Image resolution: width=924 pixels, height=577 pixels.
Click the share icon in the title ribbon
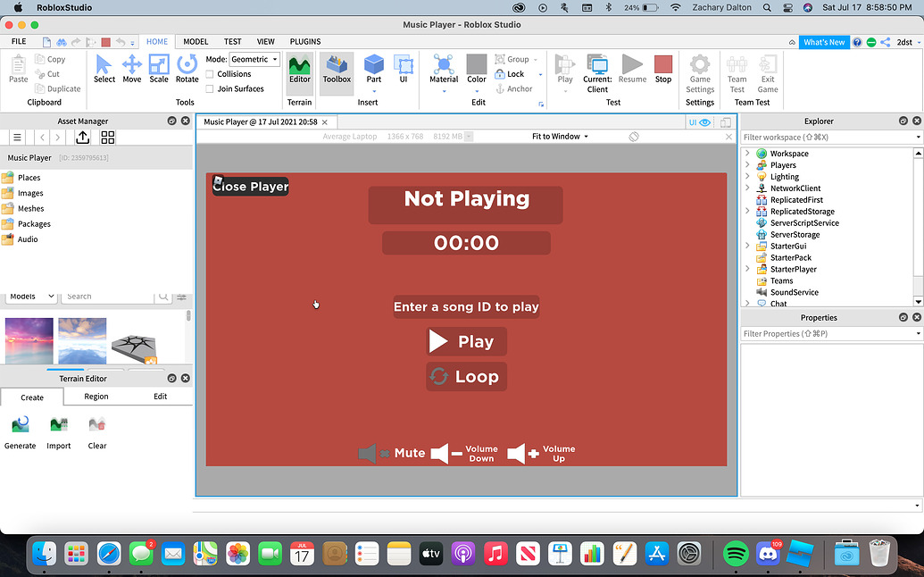pos(885,42)
